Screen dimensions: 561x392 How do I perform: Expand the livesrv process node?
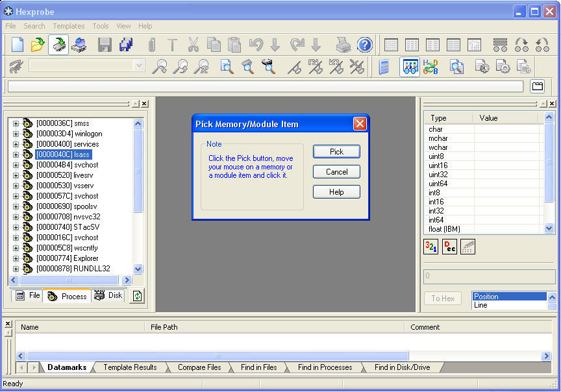click(x=16, y=175)
